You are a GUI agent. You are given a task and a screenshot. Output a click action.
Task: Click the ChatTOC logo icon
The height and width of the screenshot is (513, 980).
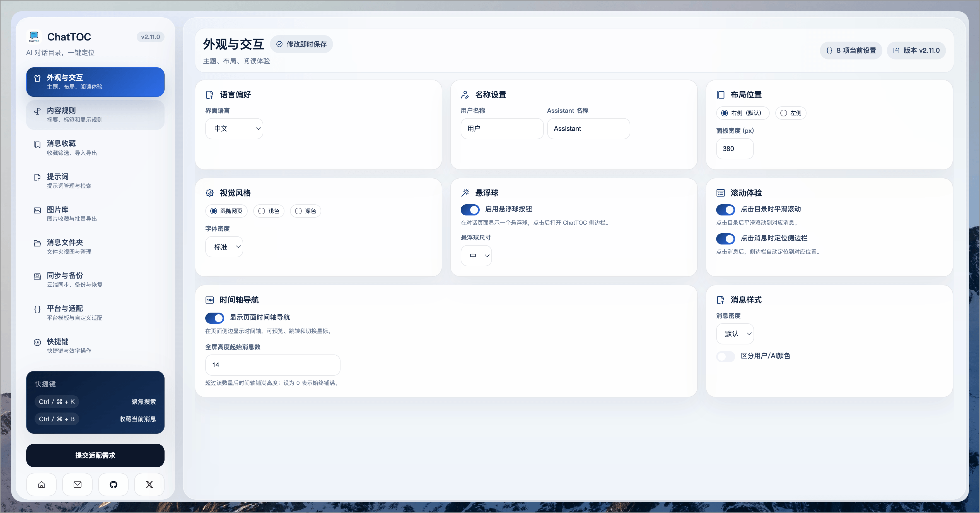[x=34, y=37]
